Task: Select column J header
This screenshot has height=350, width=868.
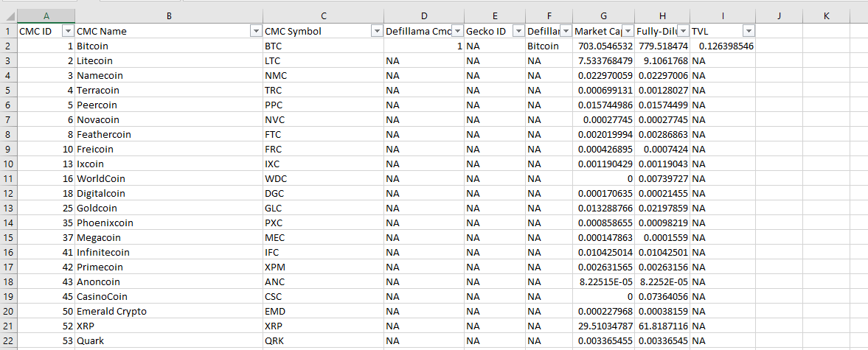Action: tap(779, 16)
